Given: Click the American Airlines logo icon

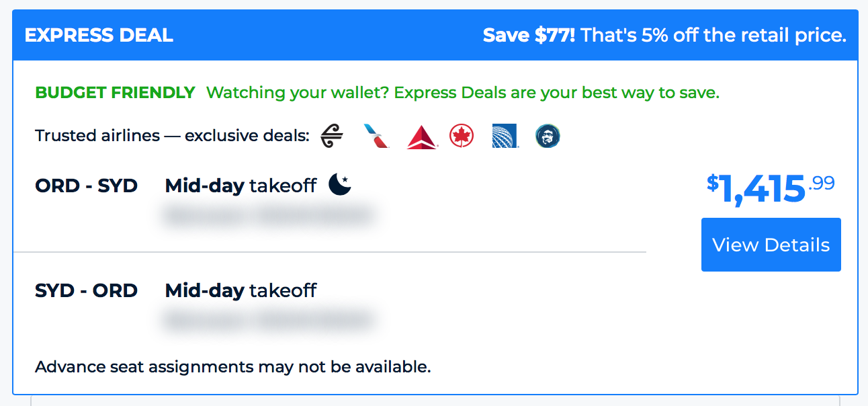Looking at the screenshot, I should [376, 136].
